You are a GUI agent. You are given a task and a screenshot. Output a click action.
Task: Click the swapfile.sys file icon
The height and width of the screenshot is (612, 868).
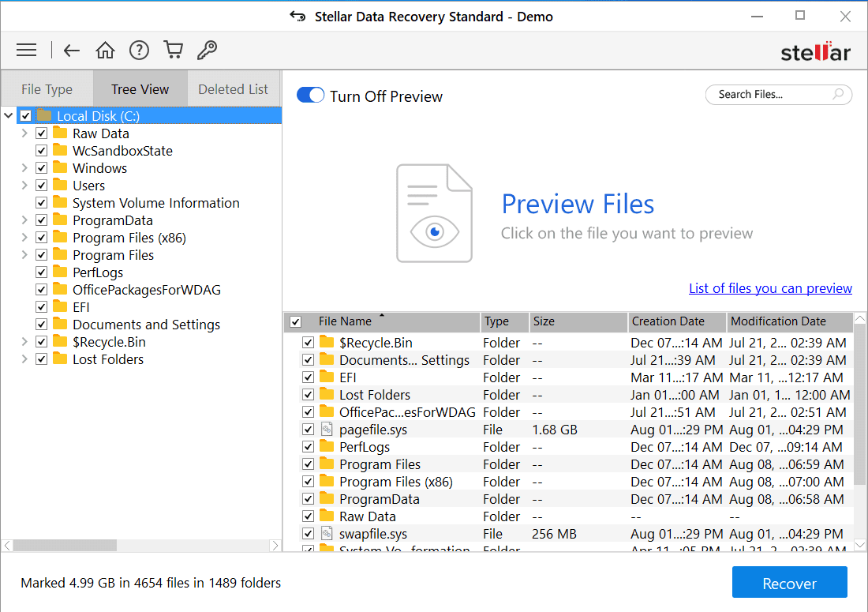(327, 533)
